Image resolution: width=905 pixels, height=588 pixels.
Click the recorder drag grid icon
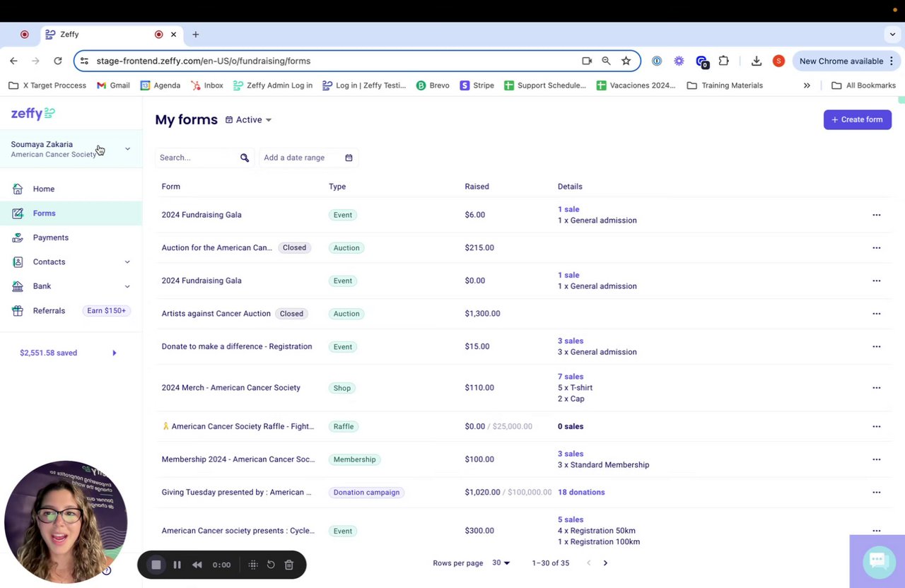point(252,565)
